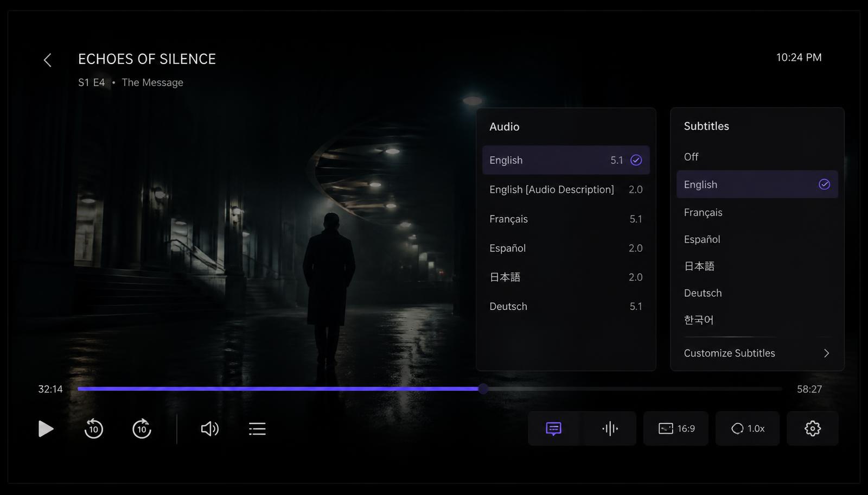
Task: Mute the volume speaker icon
Action: click(x=210, y=429)
